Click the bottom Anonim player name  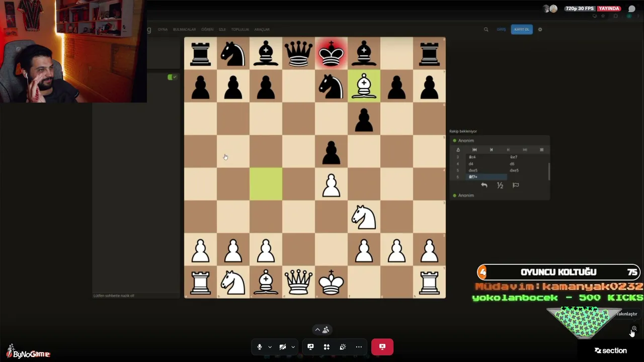coord(466,196)
